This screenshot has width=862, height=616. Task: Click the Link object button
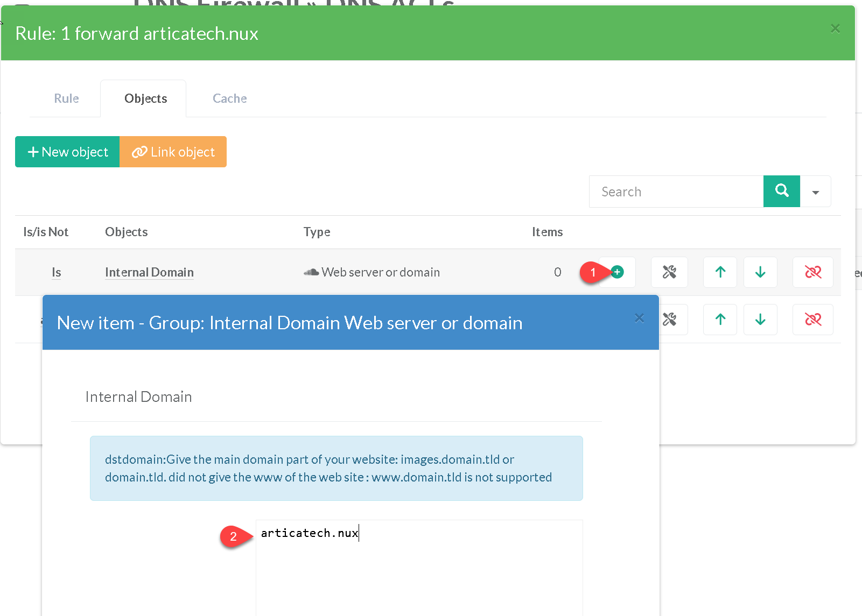(173, 152)
